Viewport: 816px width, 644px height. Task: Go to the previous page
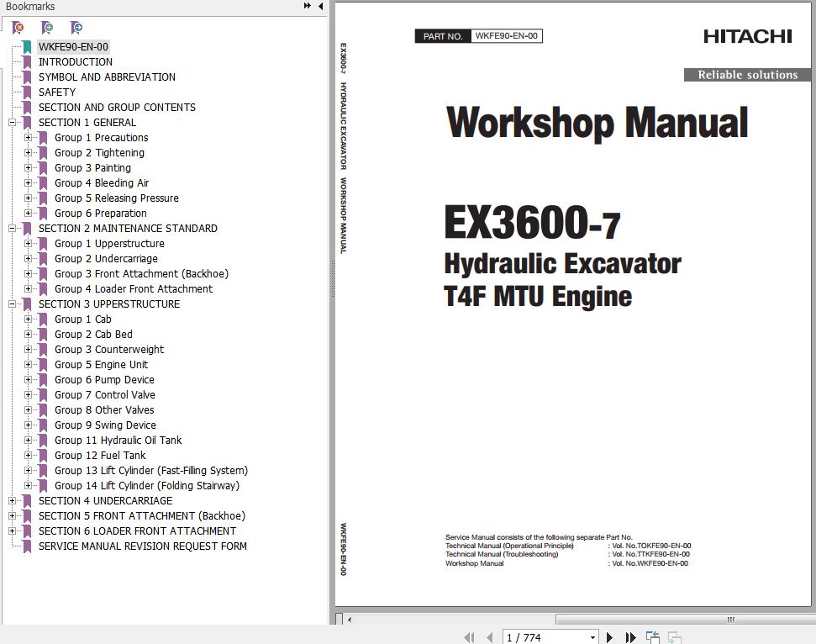tap(489, 637)
